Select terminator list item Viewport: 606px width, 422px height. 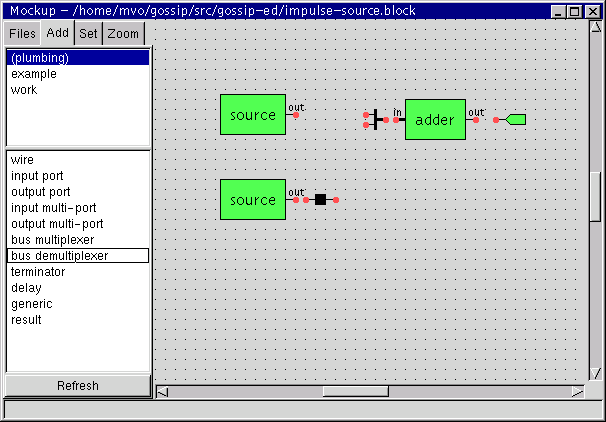tap(78, 272)
